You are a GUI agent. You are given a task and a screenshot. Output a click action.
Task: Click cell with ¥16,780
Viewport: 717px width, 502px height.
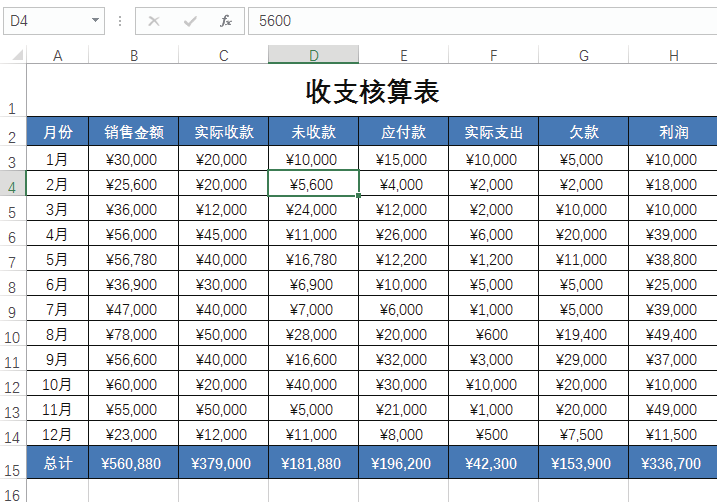[x=313, y=259]
